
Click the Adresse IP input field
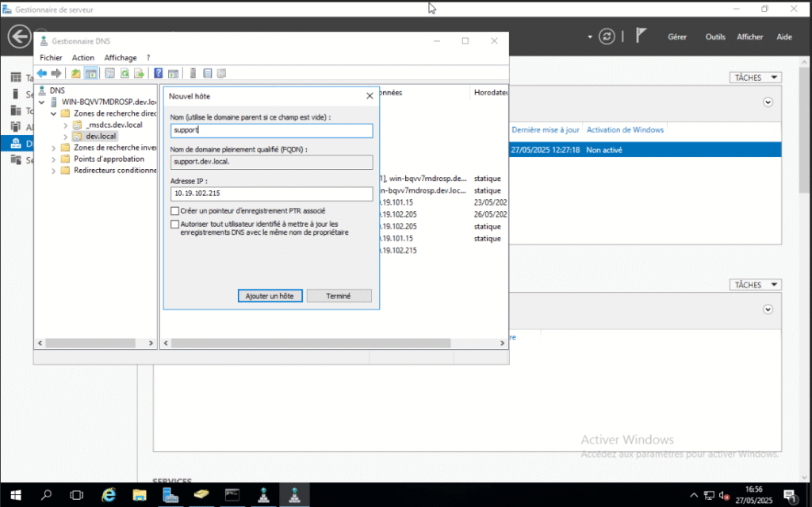click(271, 194)
